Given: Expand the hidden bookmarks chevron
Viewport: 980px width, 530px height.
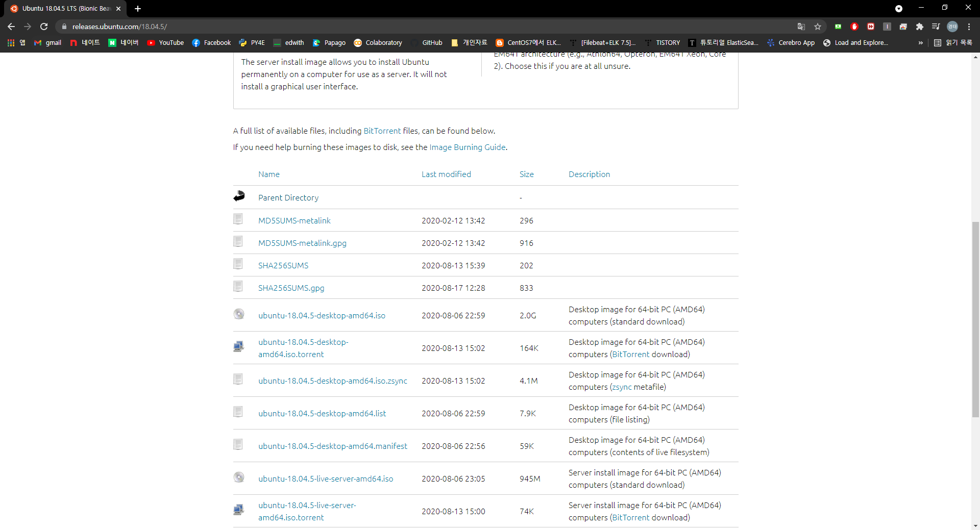Looking at the screenshot, I should (920, 43).
